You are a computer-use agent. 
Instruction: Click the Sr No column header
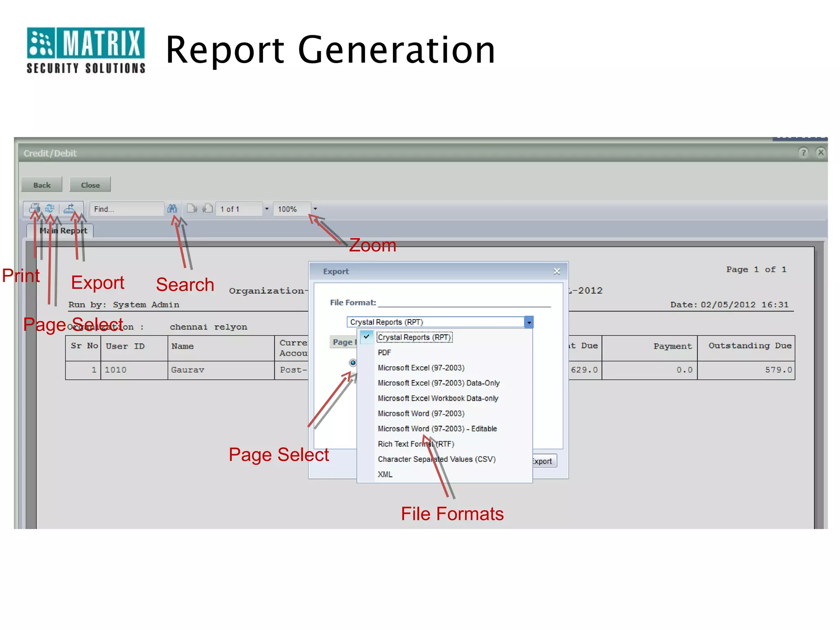[x=83, y=348]
